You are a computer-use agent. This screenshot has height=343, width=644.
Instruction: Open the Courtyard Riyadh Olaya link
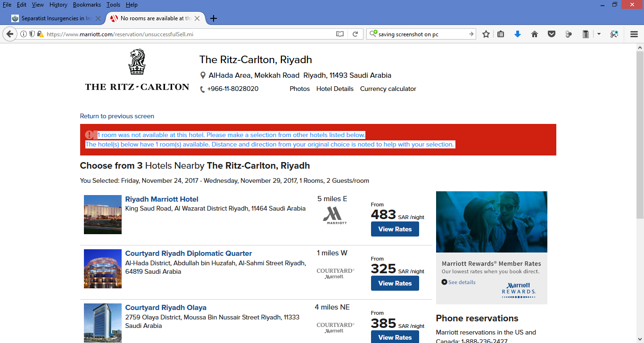click(x=166, y=308)
